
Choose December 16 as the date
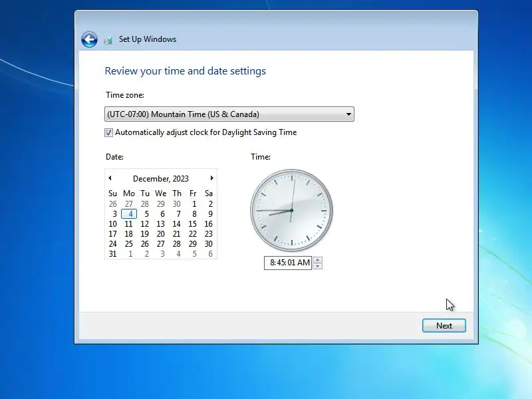pos(208,224)
